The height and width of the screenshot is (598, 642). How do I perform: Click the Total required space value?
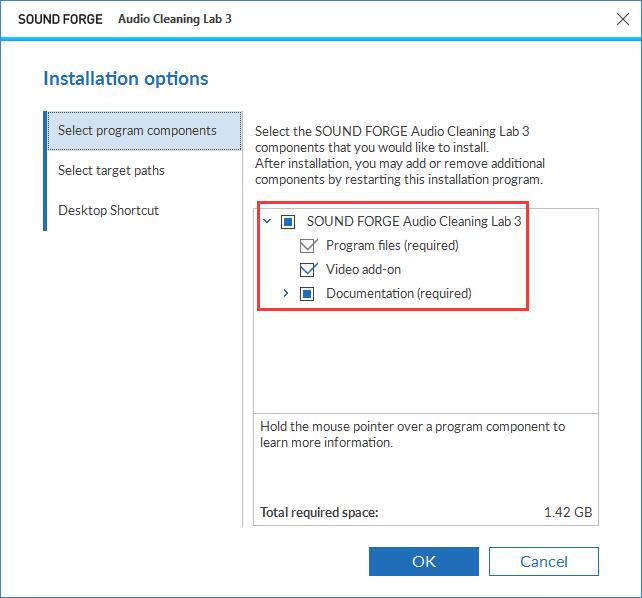coord(568,512)
